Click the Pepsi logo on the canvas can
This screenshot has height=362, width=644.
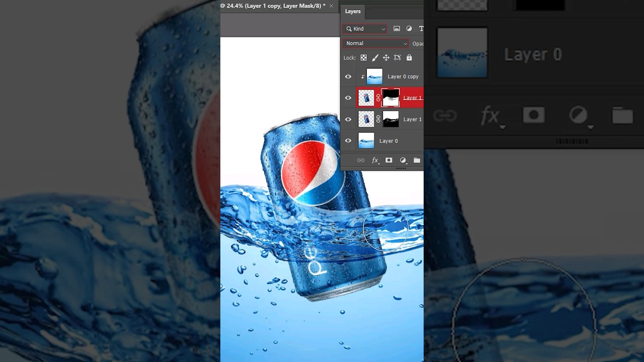point(312,173)
